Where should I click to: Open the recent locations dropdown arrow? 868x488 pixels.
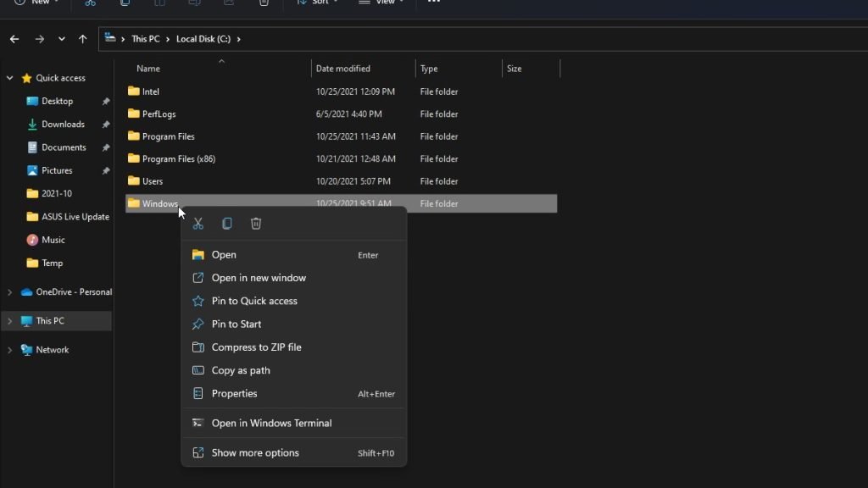[61, 39]
